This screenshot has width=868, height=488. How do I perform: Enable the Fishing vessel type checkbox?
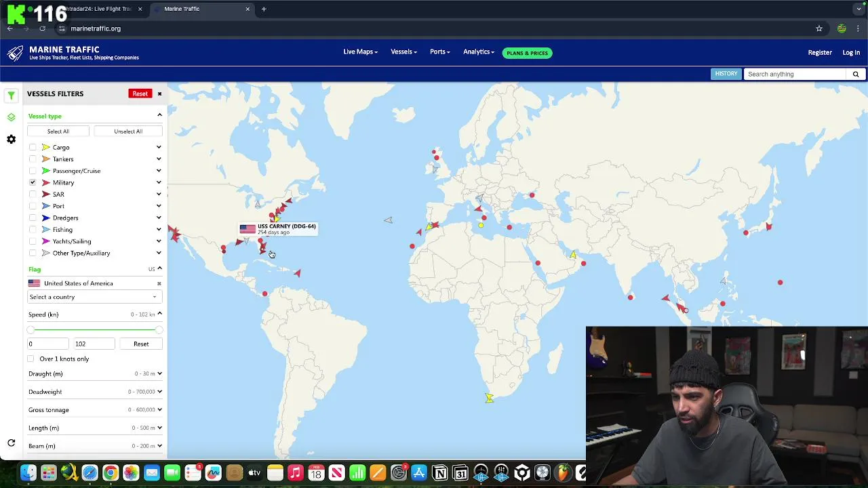[x=33, y=229]
